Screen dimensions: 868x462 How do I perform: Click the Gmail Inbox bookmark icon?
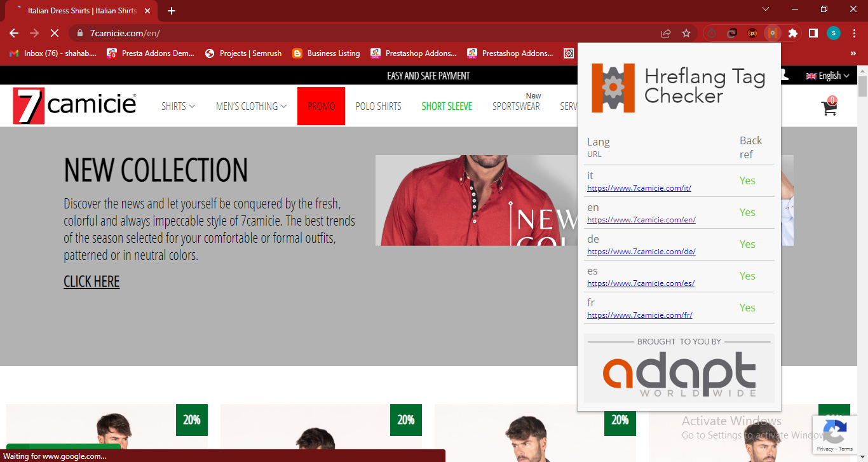coord(13,53)
